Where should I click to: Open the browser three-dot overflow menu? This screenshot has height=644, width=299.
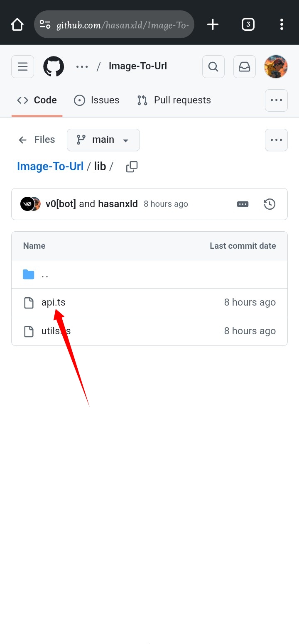[x=282, y=24]
